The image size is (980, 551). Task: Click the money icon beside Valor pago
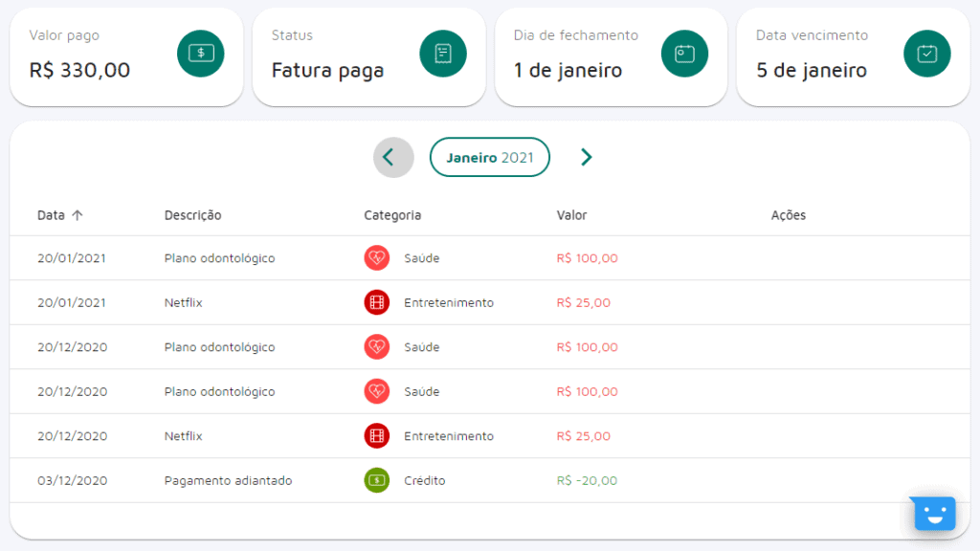(201, 54)
